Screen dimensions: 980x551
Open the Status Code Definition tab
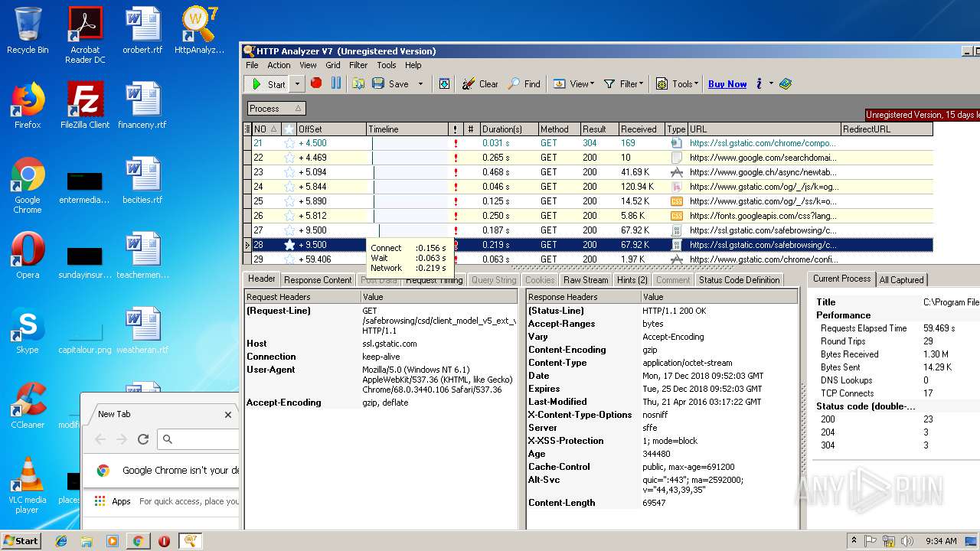739,280
